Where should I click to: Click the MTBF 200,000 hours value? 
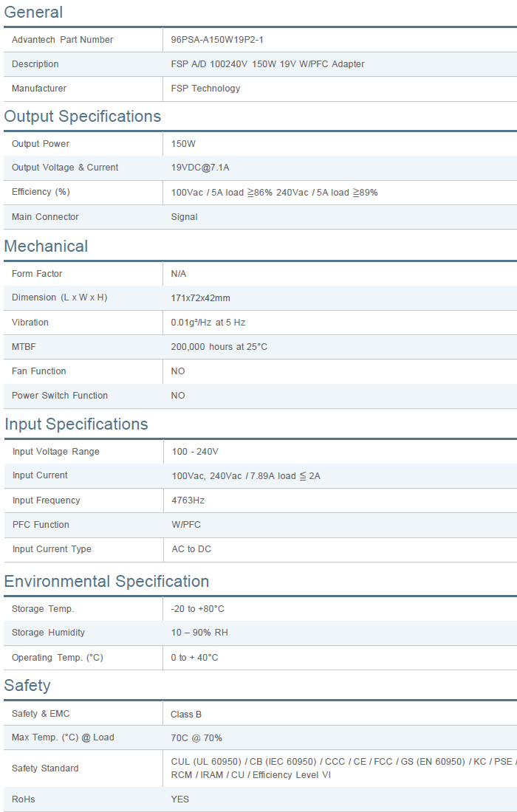point(219,347)
